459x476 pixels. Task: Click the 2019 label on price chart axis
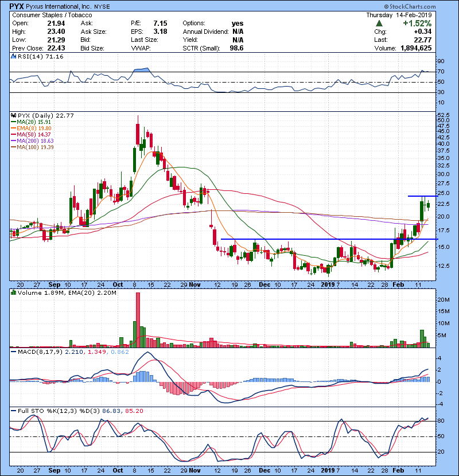(328, 285)
